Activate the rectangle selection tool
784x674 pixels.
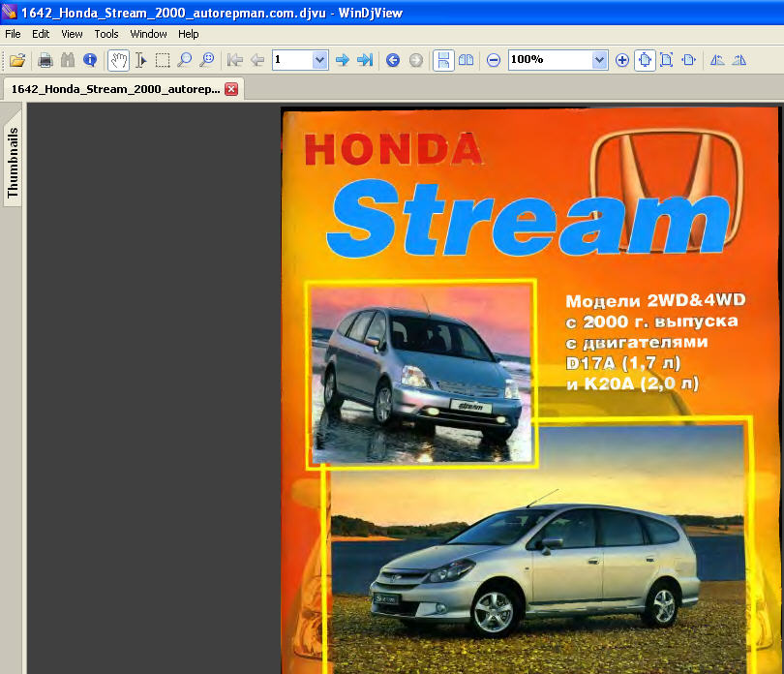[x=163, y=60]
